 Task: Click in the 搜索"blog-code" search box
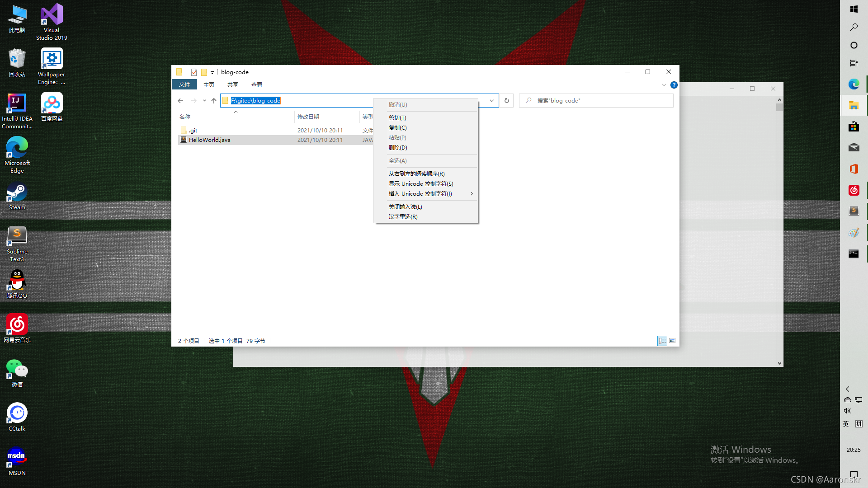596,100
